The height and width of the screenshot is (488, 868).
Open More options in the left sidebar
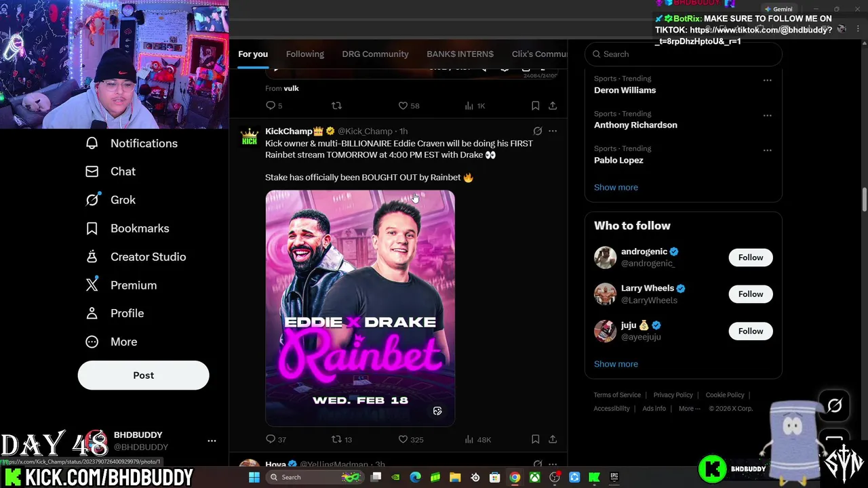tap(111, 342)
